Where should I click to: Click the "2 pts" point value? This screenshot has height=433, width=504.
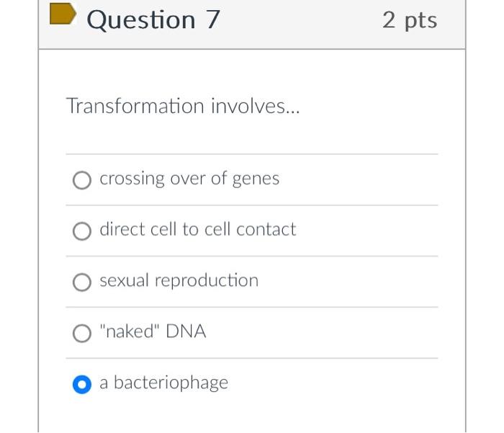[410, 20]
